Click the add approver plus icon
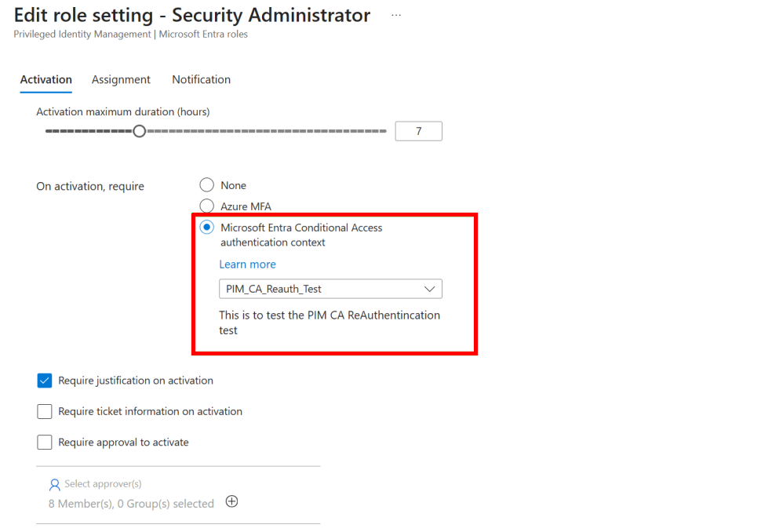The image size is (772, 532). coord(231,502)
